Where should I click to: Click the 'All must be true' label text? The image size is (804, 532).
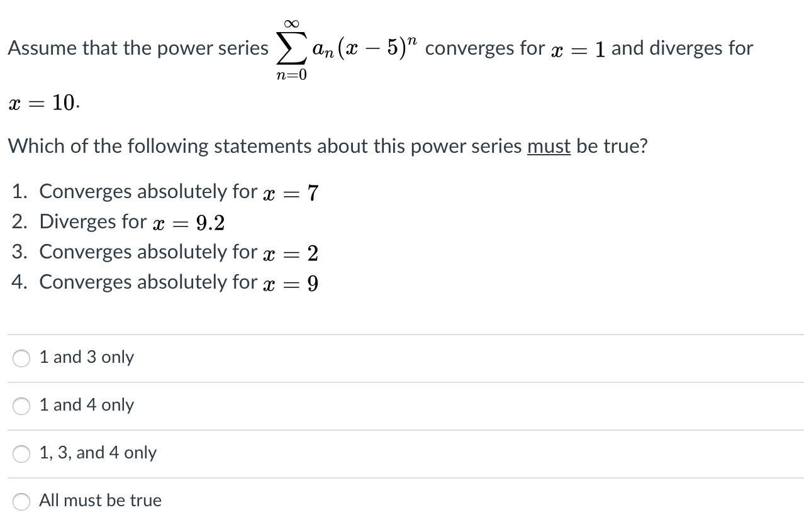(x=100, y=501)
